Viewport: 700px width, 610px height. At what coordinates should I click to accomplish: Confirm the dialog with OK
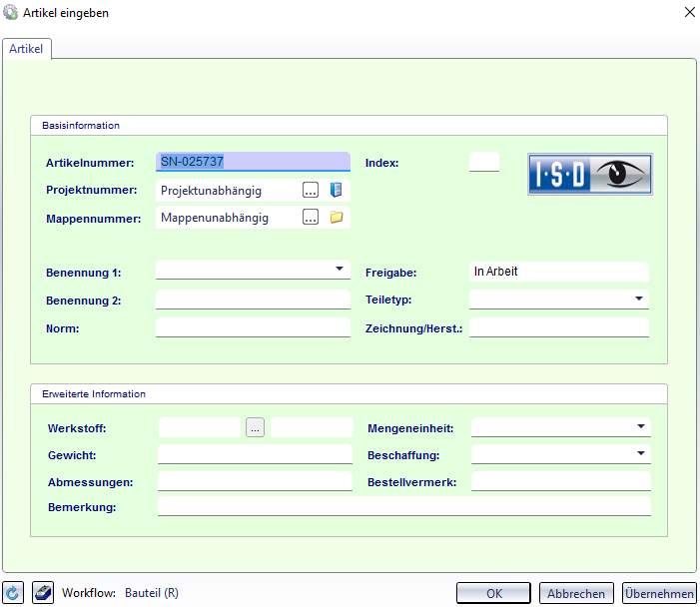(x=493, y=593)
